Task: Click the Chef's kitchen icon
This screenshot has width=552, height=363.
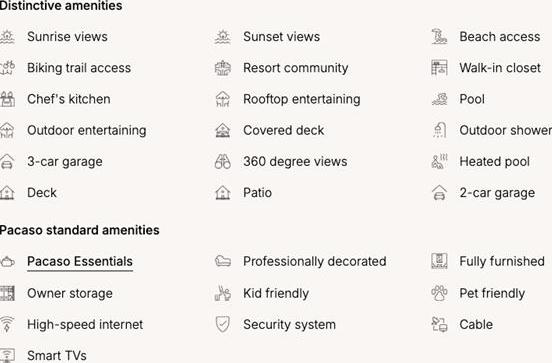Action: coord(7,99)
